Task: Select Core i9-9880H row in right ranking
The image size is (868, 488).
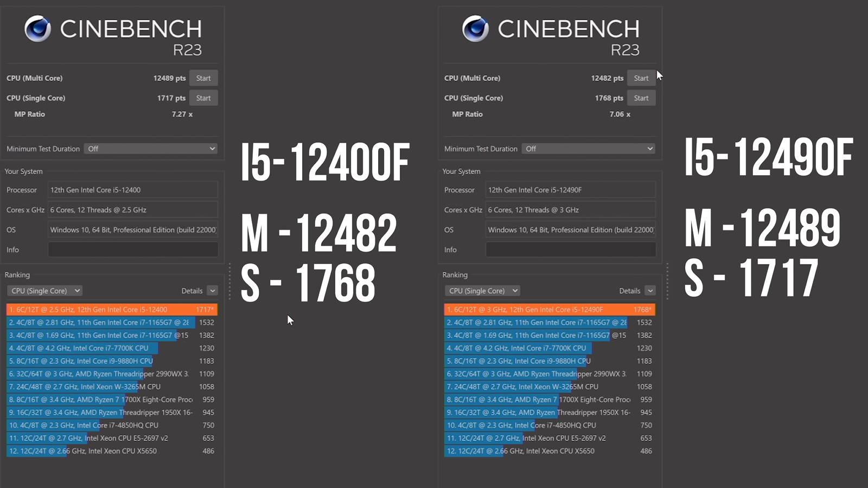Action: [x=550, y=361]
